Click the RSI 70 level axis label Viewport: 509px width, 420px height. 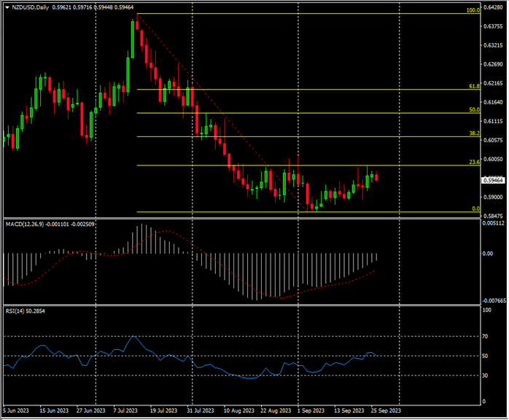coord(487,337)
